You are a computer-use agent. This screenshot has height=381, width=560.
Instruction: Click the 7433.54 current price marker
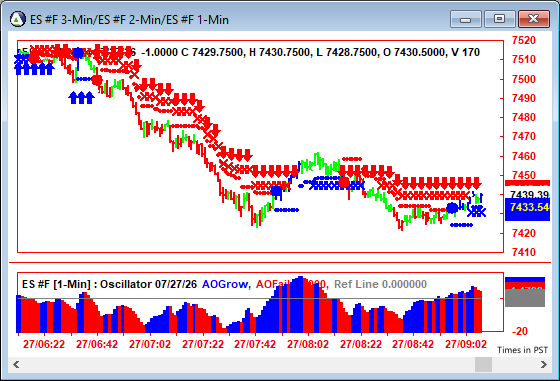[x=528, y=208]
